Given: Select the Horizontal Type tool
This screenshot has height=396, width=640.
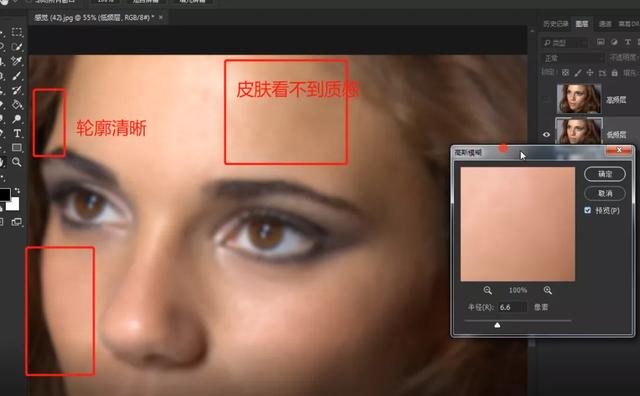Looking at the screenshot, I should pos(17,133).
